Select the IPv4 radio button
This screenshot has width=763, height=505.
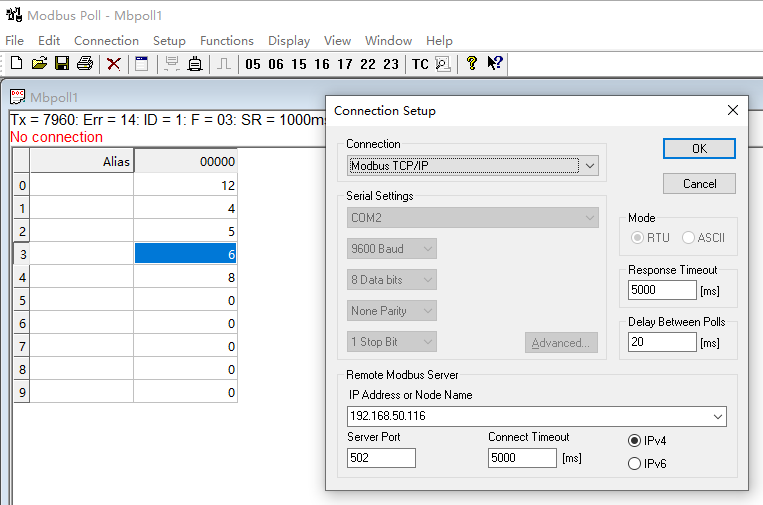[x=634, y=441]
